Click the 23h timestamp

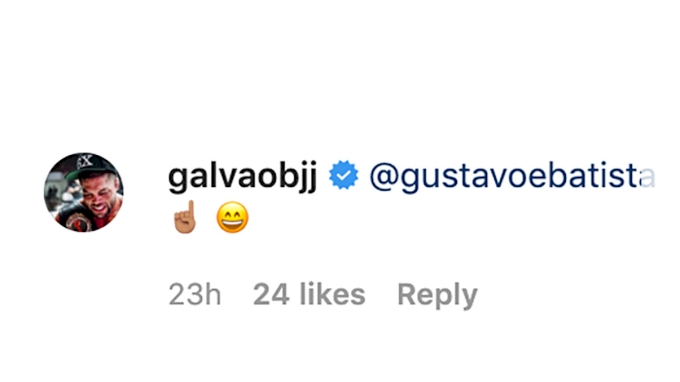[x=195, y=294]
